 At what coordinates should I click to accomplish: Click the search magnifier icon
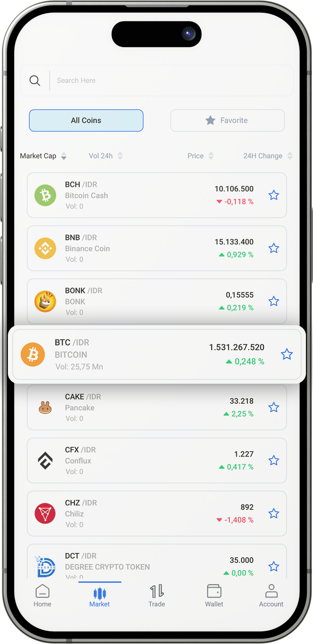click(x=35, y=81)
